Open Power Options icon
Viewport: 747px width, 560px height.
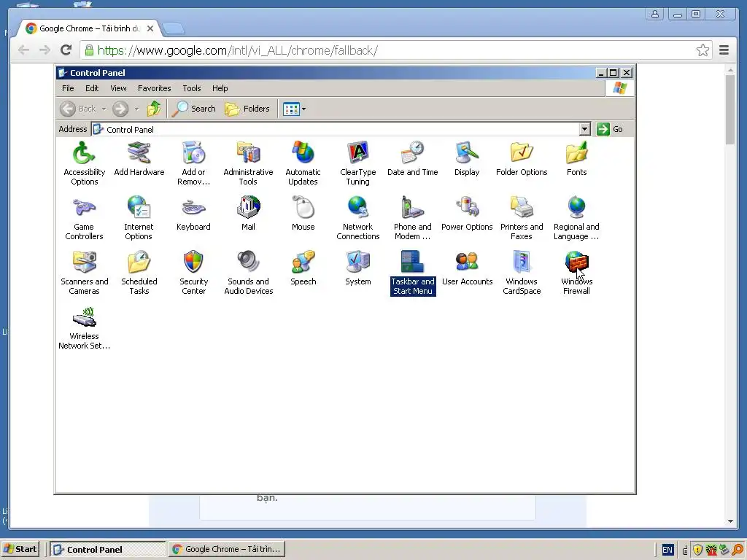click(467, 214)
